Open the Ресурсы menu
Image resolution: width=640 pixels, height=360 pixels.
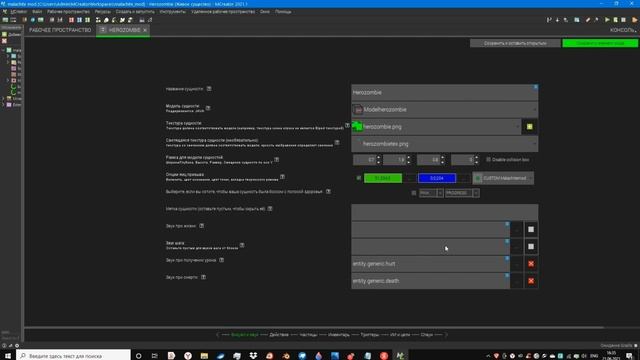[x=102, y=12]
